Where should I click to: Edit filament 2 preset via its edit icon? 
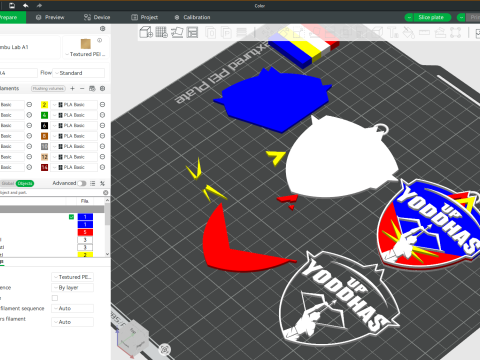click(102, 105)
